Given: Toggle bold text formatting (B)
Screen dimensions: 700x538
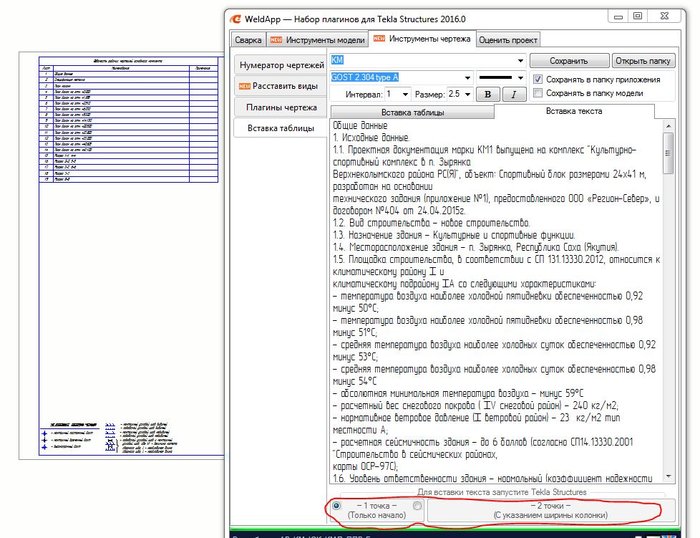Looking at the screenshot, I should [x=488, y=94].
